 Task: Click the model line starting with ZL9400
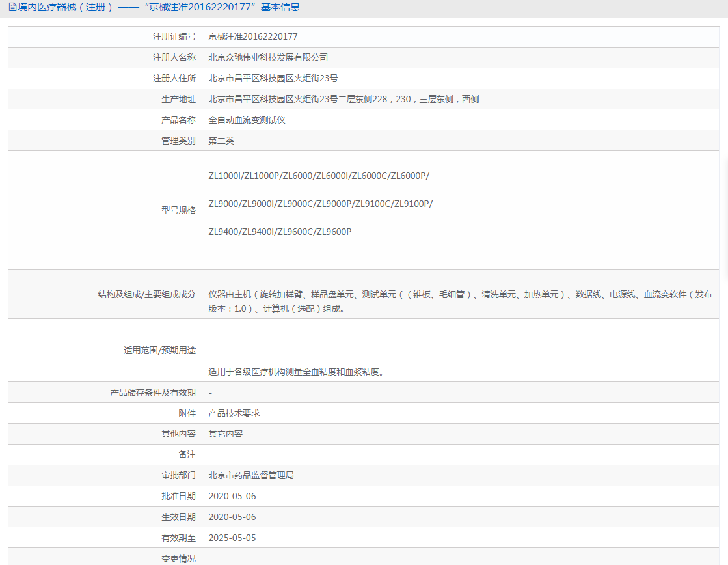280,232
